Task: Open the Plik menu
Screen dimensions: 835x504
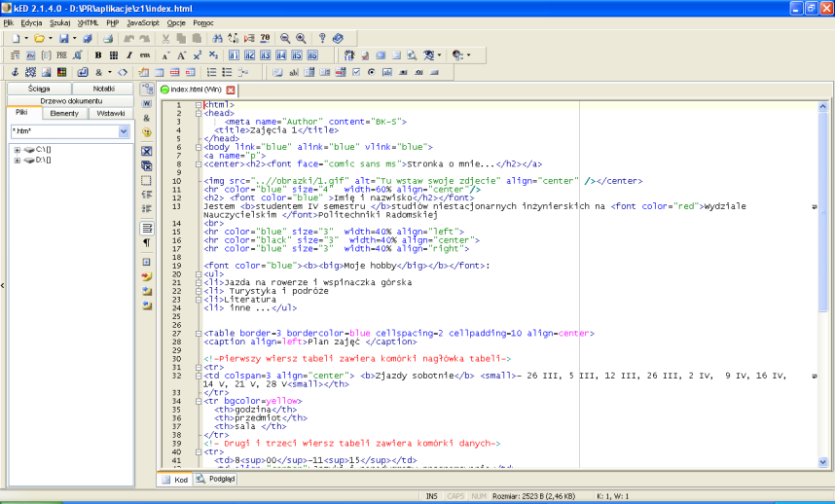Action: point(9,23)
